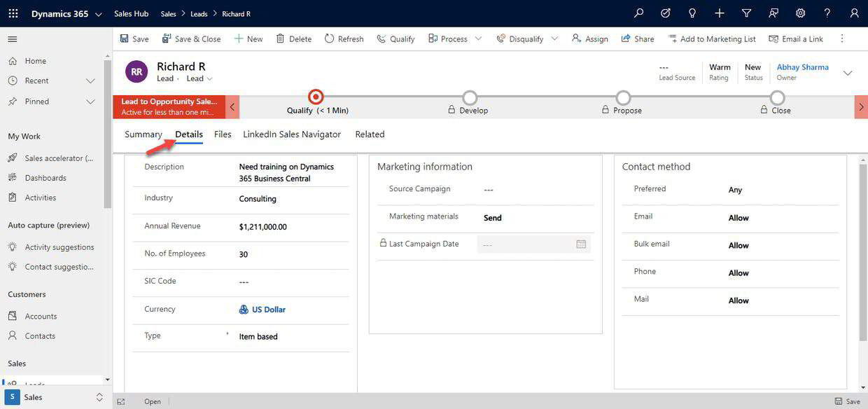This screenshot has height=409, width=868.
Task: Open the Last Campaign Date calendar picker
Action: tap(581, 244)
